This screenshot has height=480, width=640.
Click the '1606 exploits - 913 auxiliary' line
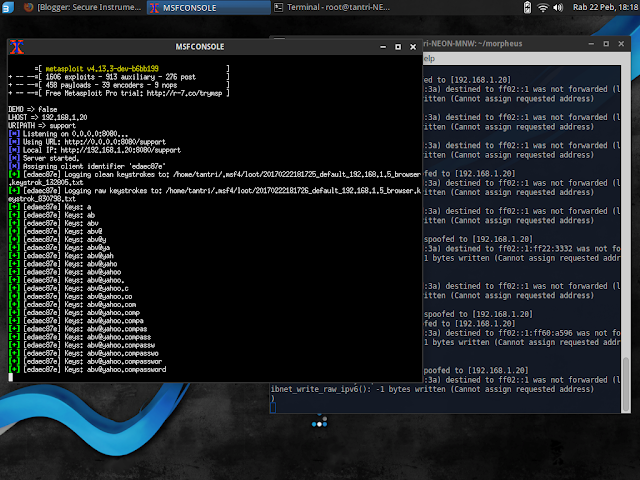coord(118,77)
